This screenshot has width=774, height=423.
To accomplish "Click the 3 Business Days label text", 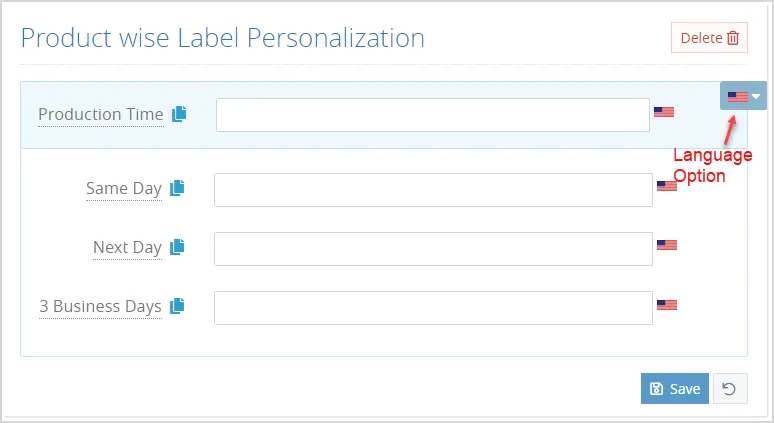I will pos(100,307).
